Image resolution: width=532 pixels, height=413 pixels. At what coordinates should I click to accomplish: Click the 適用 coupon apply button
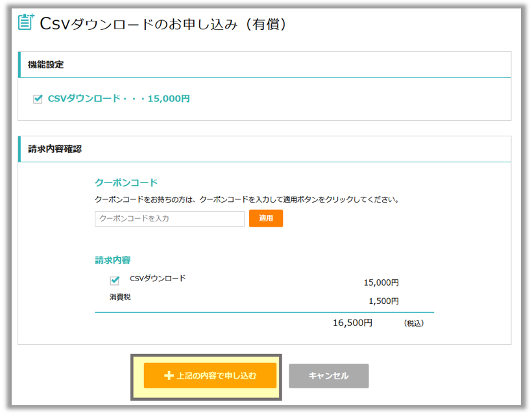pyautogui.click(x=266, y=218)
